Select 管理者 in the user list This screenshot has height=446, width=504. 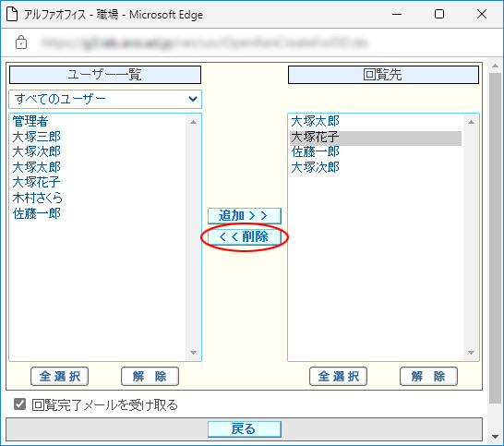[30, 121]
